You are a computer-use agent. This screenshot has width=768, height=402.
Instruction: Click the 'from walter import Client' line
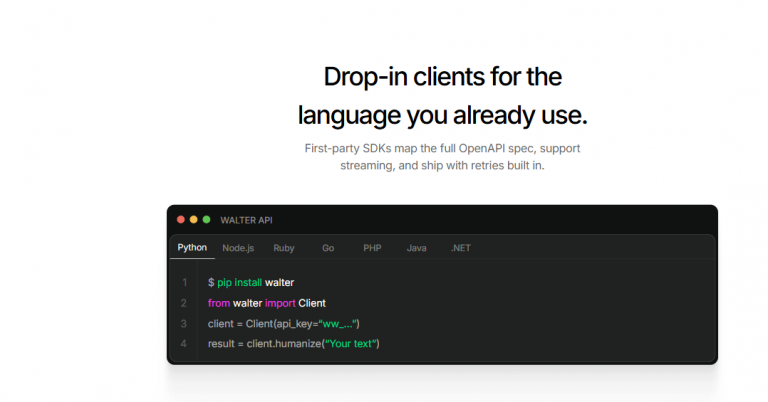266,303
